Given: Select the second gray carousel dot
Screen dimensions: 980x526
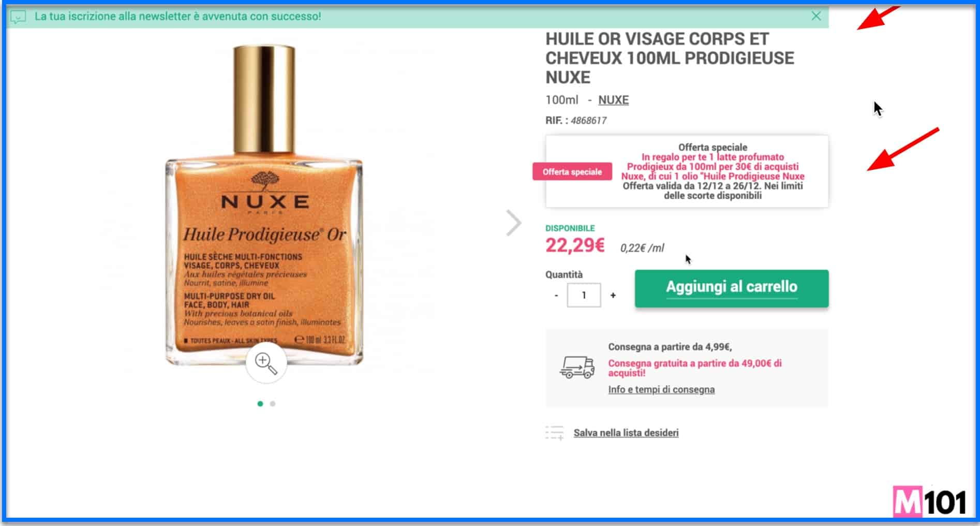Looking at the screenshot, I should [x=273, y=404].
